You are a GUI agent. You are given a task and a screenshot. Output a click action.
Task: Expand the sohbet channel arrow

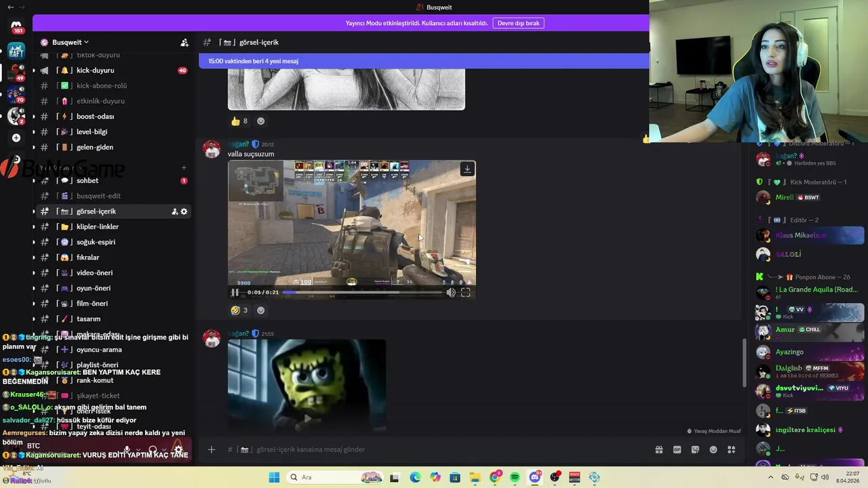click(33, 181)
